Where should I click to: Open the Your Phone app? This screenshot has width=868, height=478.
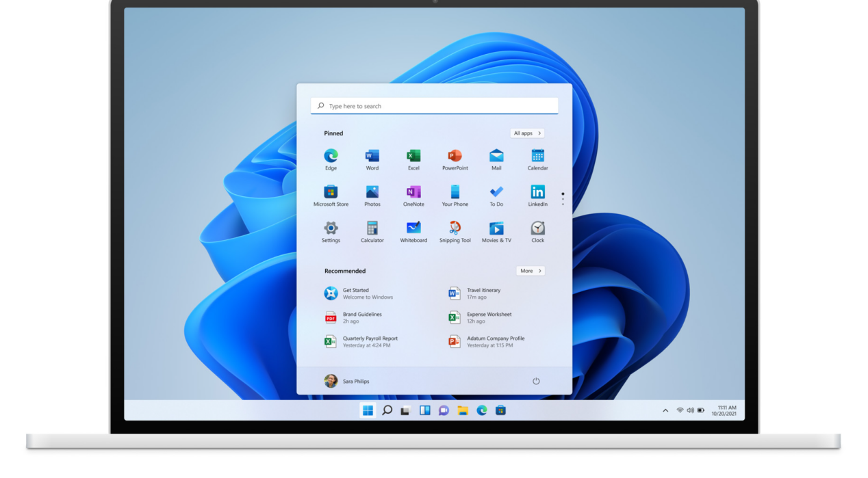click(455, 196)
